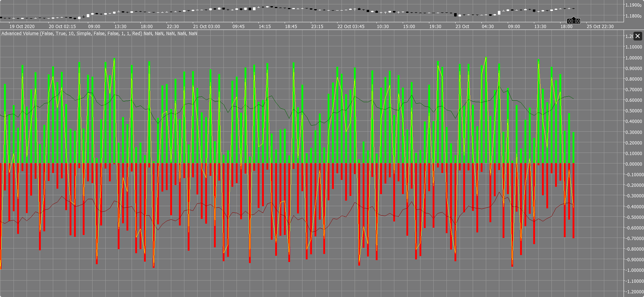The width and height of the screenshot is (644, 297).
Task: Click the 0.10000 indicator scale value
Action: coord(634,154)
